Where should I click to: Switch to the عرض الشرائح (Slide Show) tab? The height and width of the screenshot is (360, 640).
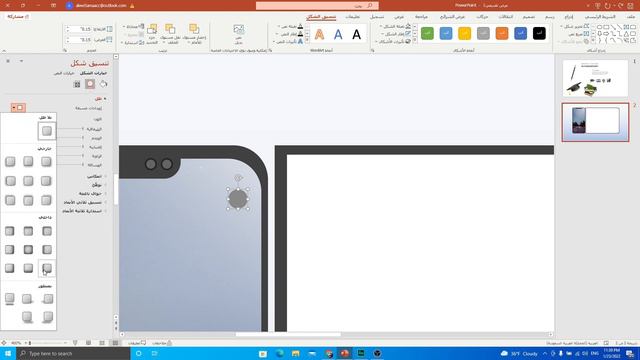[x=452, y=17]
